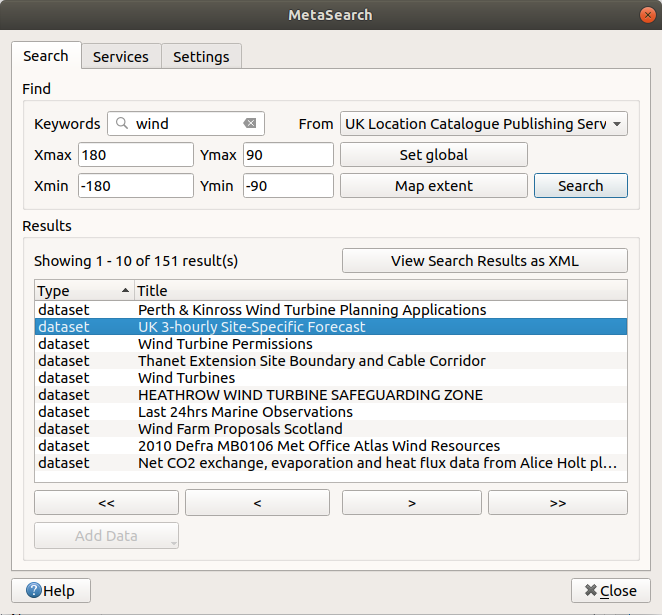662x615 pixels.
Task: Use Map extent for bounding box
Action: (x=433, y=186)
